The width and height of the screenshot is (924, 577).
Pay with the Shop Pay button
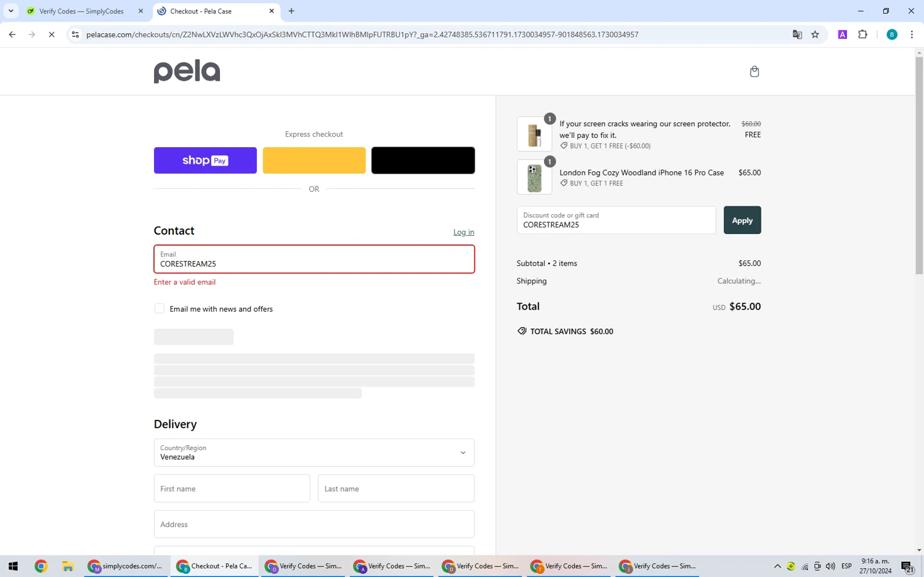coord(205,160)
